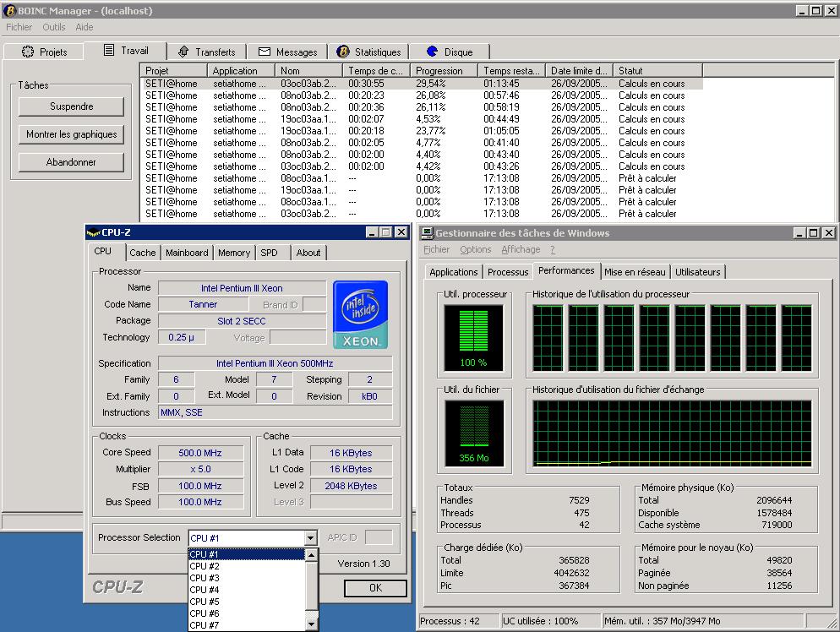This screenshot has width=840, height=632.
Task: Open the Applications tab in Task Manager
Action: pos(453,272)
